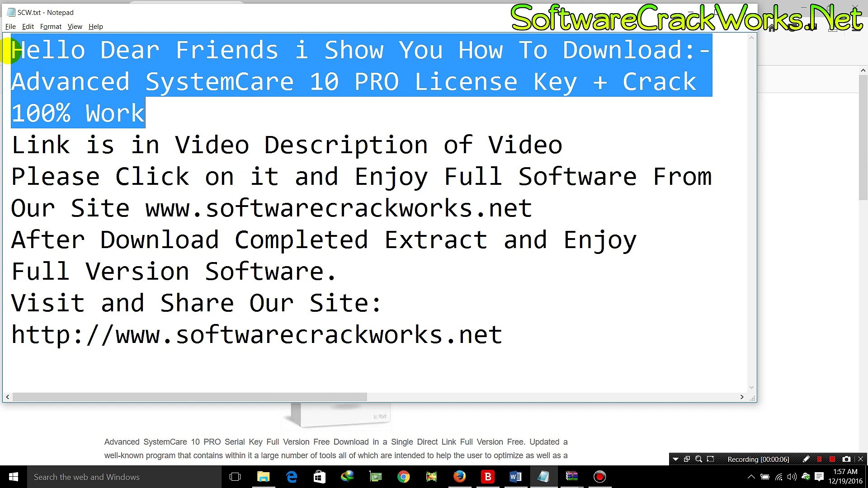This screenshot has height=488, width=868.
Task: Open the Bitdefender taskbar icon
Action: 487,477
